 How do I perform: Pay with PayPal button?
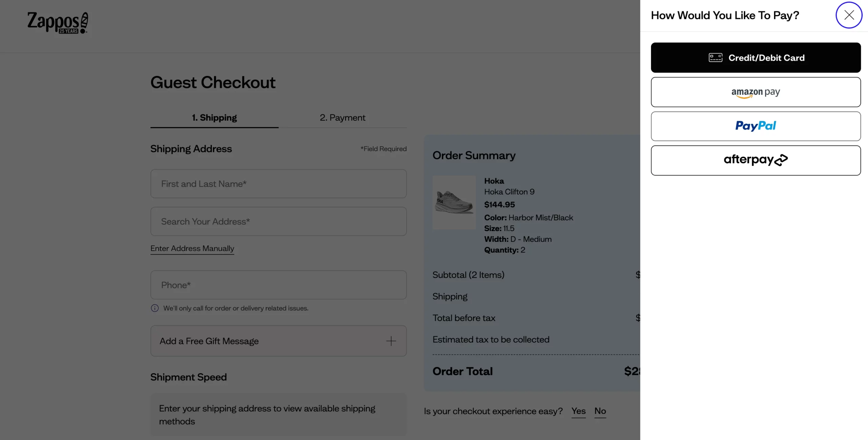tap(755, 126)
